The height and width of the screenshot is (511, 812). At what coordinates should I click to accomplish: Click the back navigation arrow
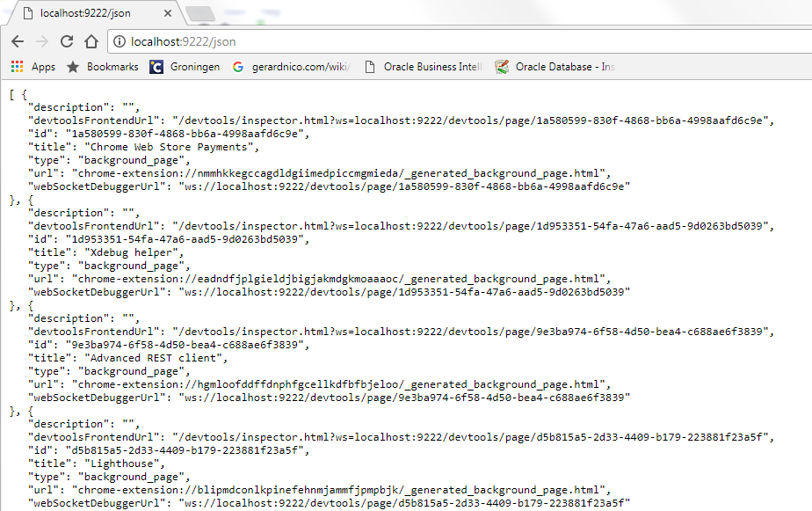pos(18,40)
